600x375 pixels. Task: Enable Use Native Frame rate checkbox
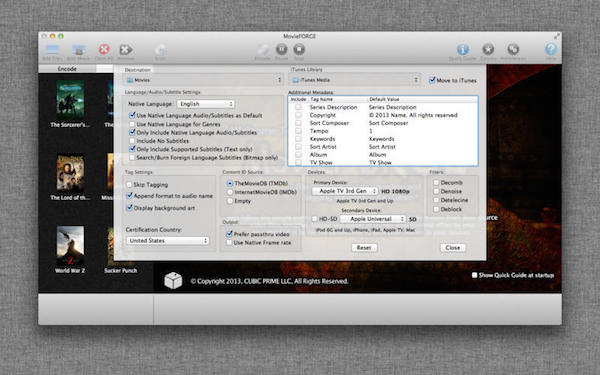point(229,243)
